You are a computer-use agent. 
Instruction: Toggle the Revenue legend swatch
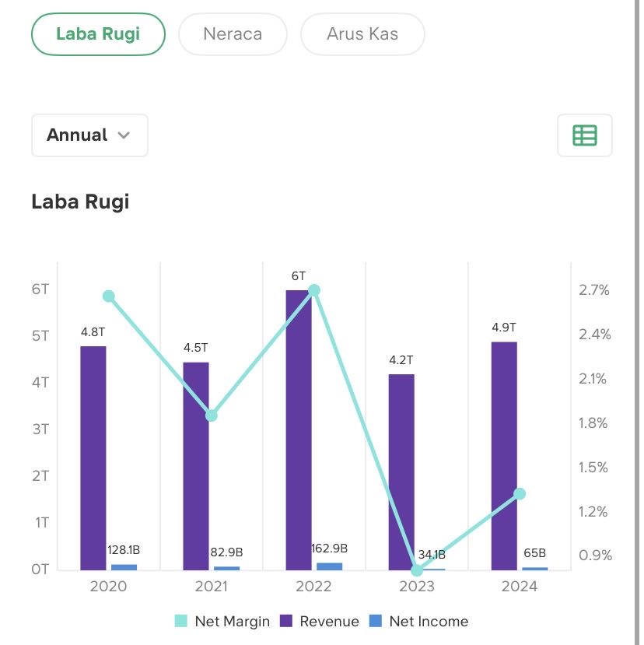tap(286, 621)
